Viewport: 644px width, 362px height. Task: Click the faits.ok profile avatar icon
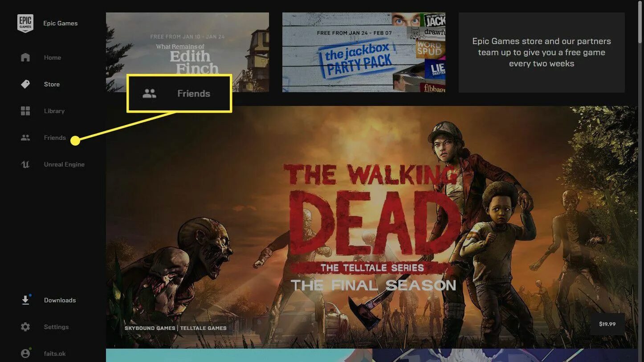coord(25,354)
